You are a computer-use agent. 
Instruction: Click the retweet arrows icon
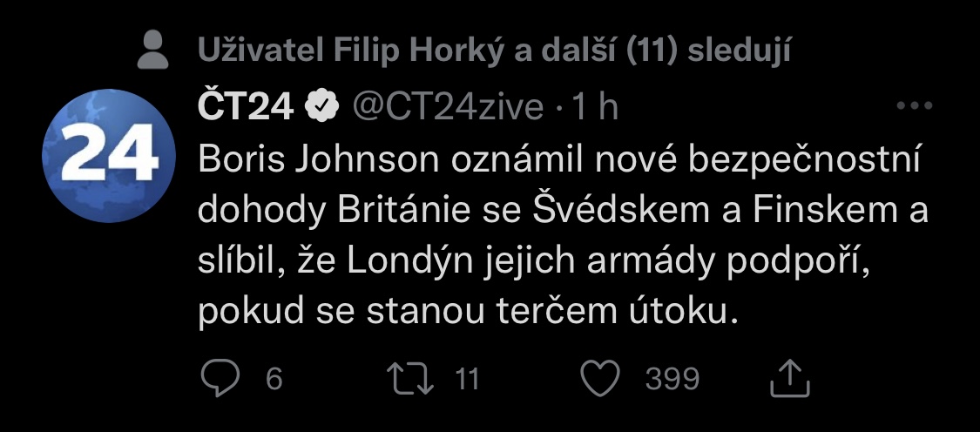click(x=409, y=379)
